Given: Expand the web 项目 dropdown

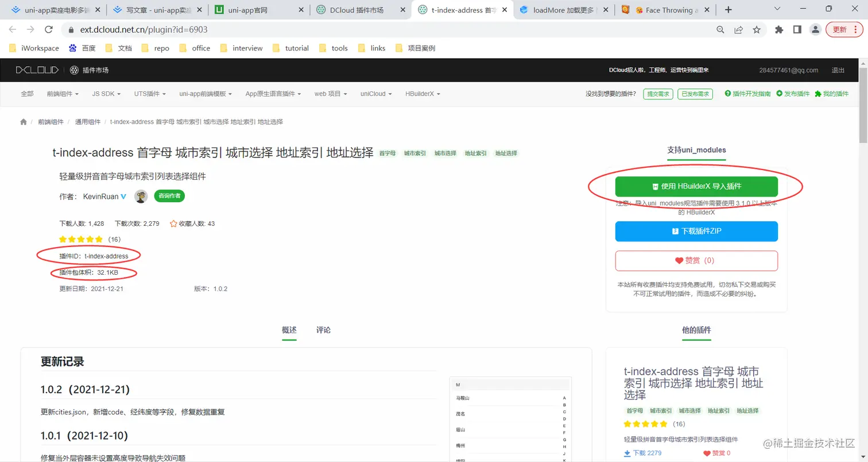Looking at the screenshot, I should click(331, 94).
